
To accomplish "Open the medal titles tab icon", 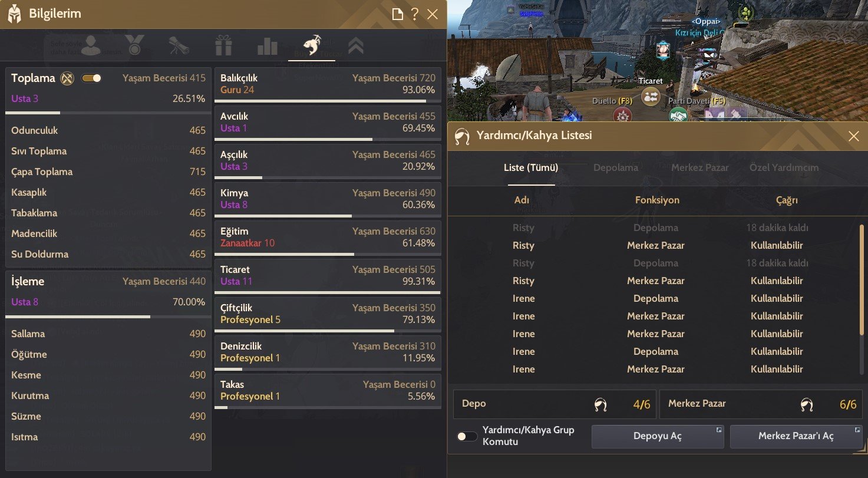I will pos(135,45).
